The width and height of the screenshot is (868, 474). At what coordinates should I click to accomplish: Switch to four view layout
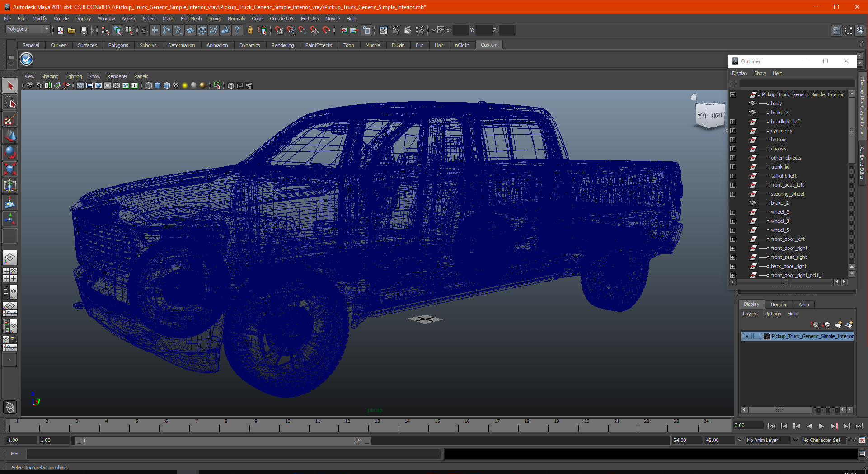[x=10, y=275]
